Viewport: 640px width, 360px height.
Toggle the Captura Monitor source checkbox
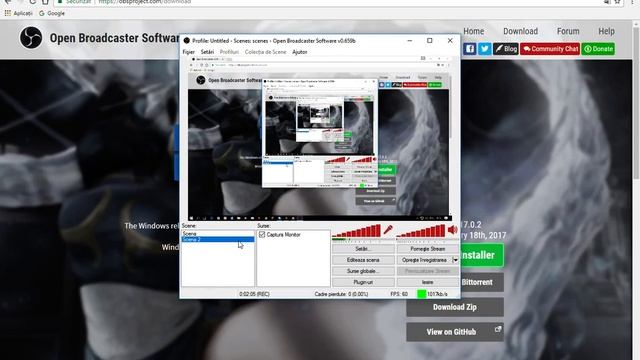(262, 234)
